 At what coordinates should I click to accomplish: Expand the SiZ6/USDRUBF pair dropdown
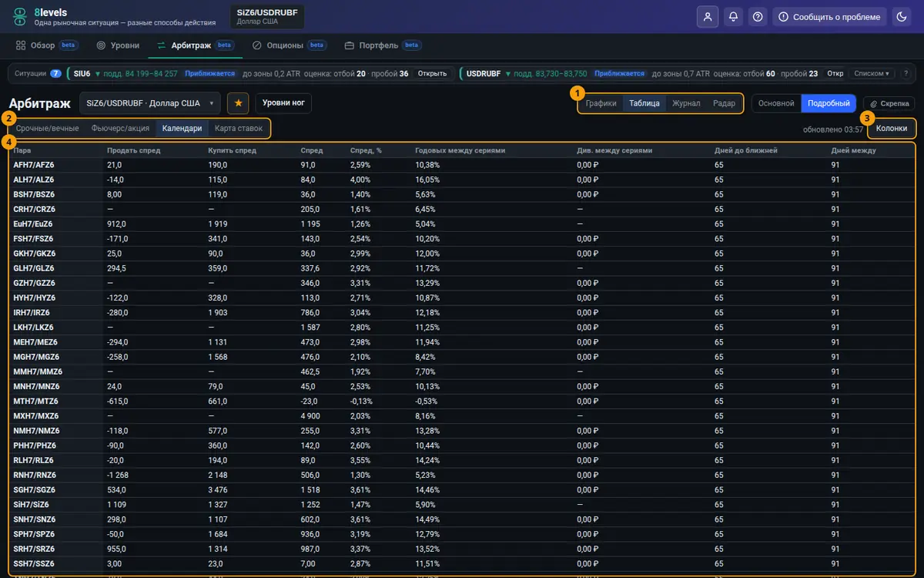coord(150,102)
